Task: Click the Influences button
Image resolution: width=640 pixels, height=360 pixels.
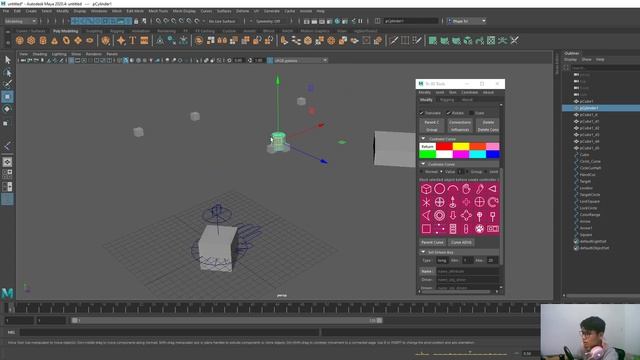Action: click(460, 130)
